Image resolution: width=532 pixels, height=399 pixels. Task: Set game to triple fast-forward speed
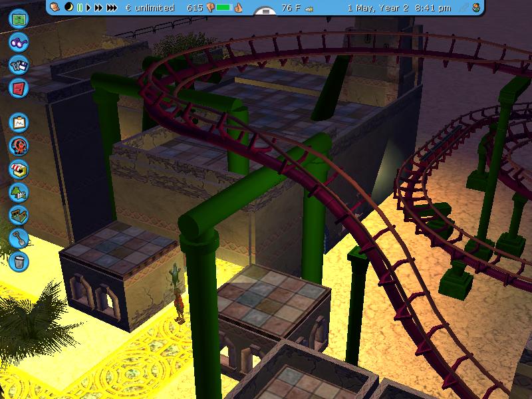point(112,7)
